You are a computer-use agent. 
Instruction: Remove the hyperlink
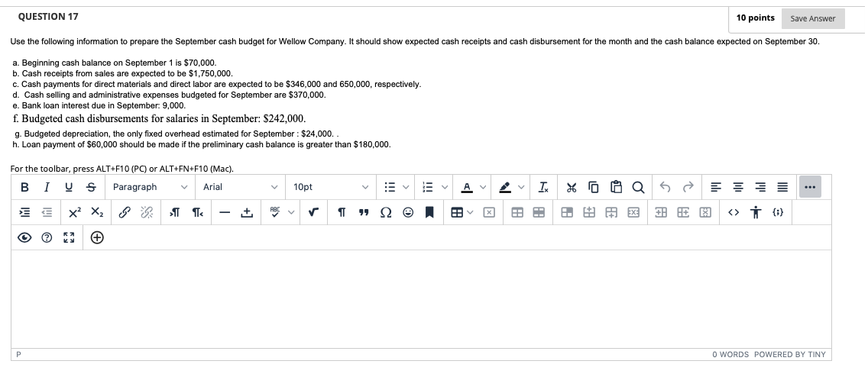(x=147, y=212)
